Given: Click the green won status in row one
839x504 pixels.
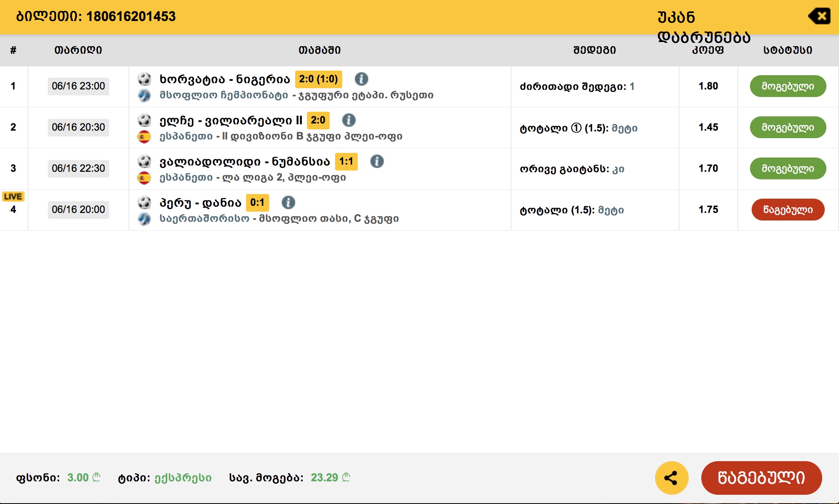Looking at the screenshot, I should point(788,86).
